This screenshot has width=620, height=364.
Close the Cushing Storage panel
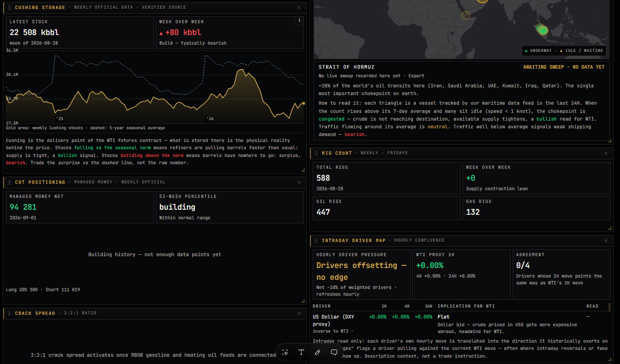(x=299, y=8)
